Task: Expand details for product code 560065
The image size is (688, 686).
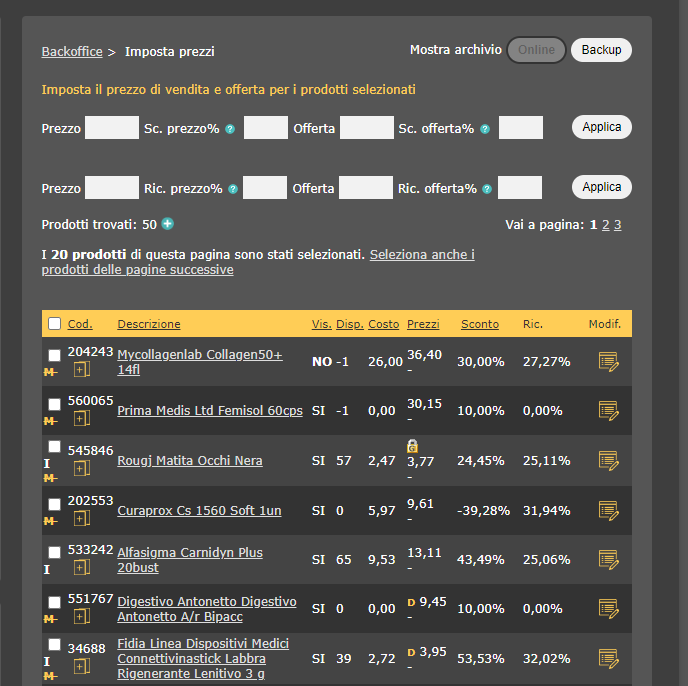Action: click(x=81, y=418)
